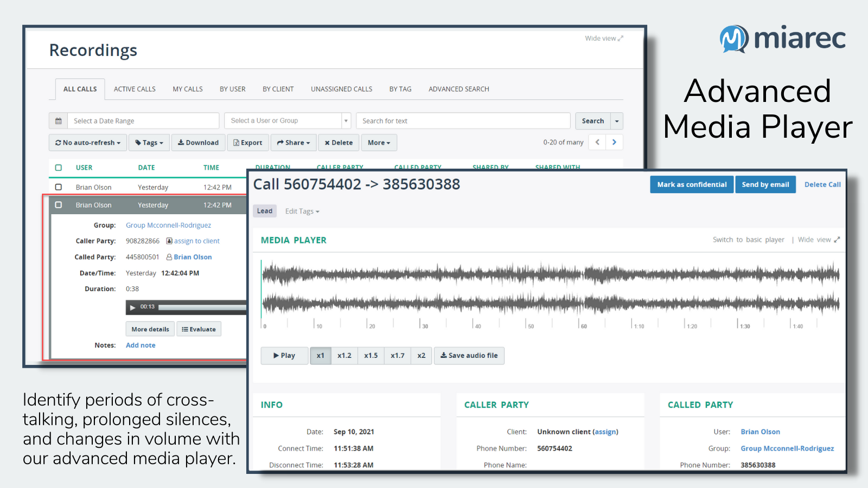
Task: Click the Delete icon in the toolbar
Action: [x=328, y=143]
